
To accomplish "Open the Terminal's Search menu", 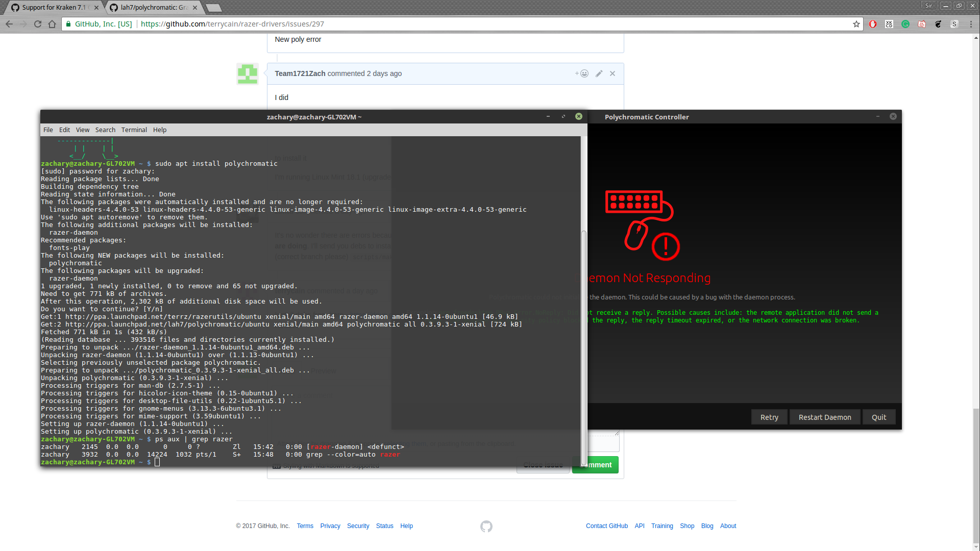I will coord(105,130).
